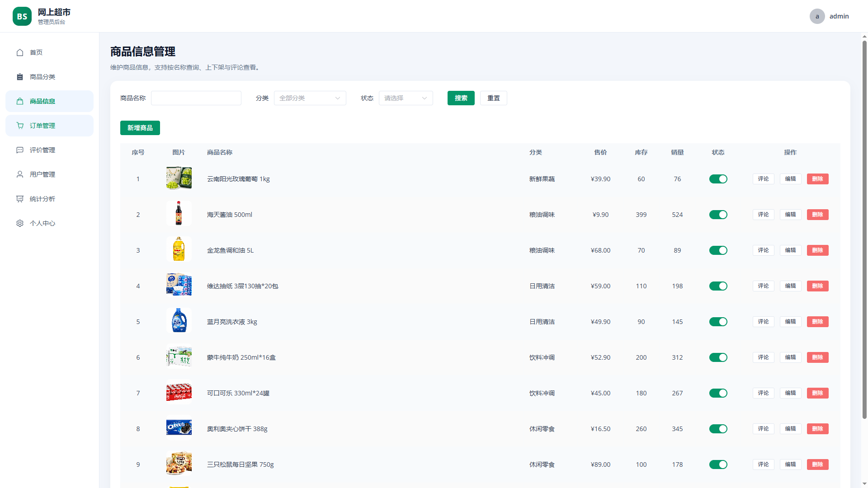Click the 云南阳光玫瑰葡萄 product thumbnail

point(179,178)
